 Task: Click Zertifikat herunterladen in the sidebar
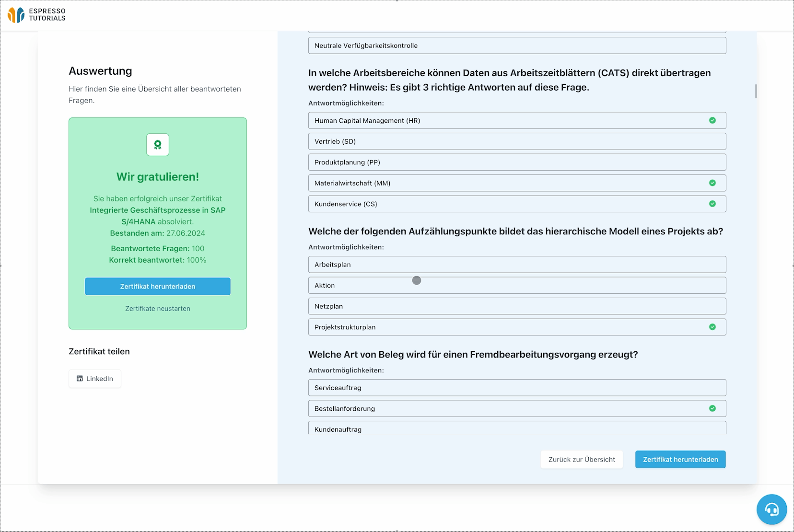pyautogui.click(x=157, y=286)
